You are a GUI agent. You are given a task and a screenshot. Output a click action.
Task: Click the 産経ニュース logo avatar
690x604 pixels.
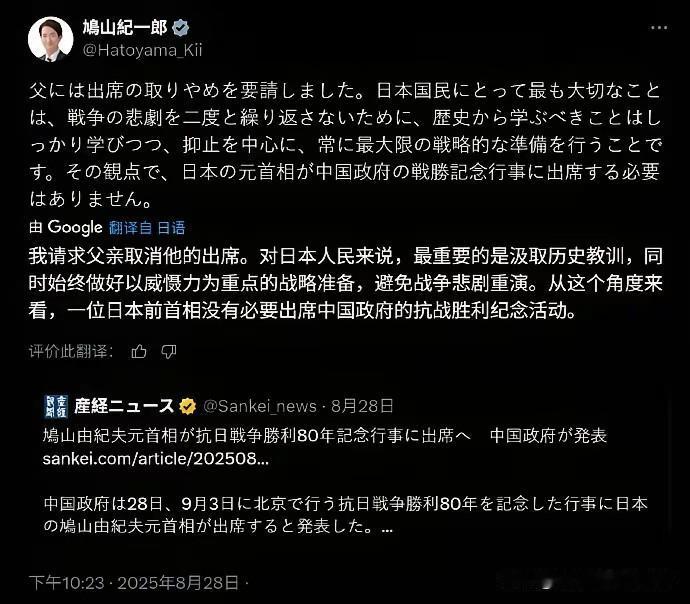tap(56, 406)
